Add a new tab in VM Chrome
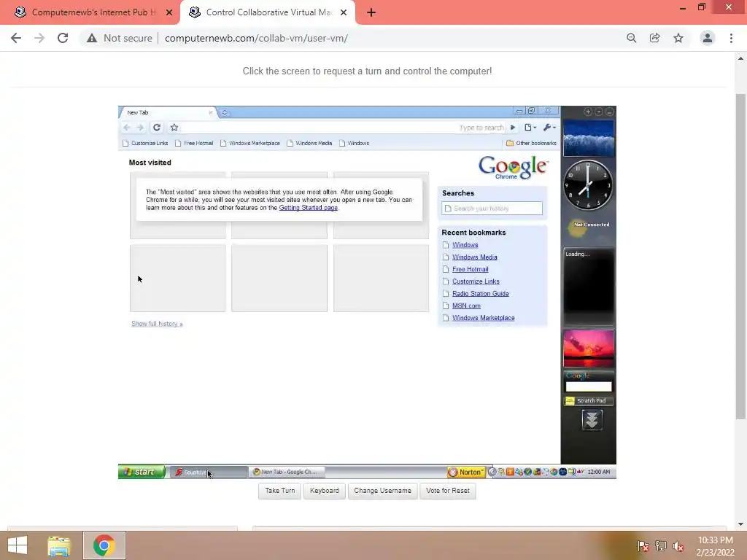Viewport: 747px width, 560px height. click(x=225, y=113)
